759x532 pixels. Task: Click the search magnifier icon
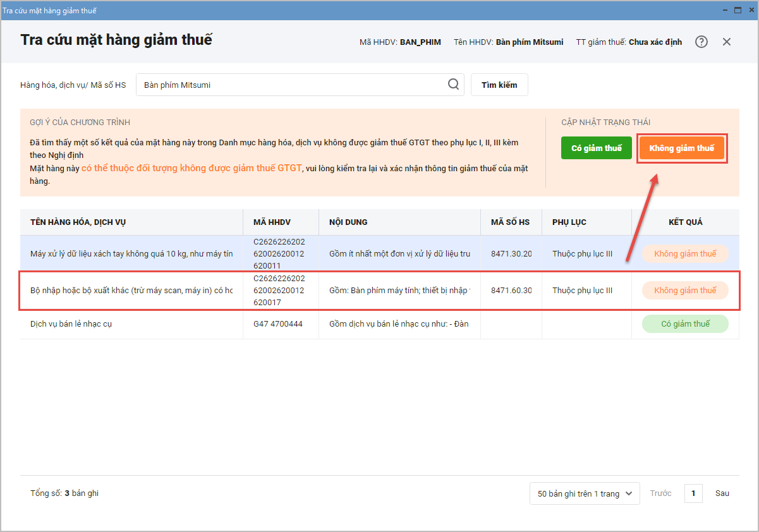pos(453,85)
